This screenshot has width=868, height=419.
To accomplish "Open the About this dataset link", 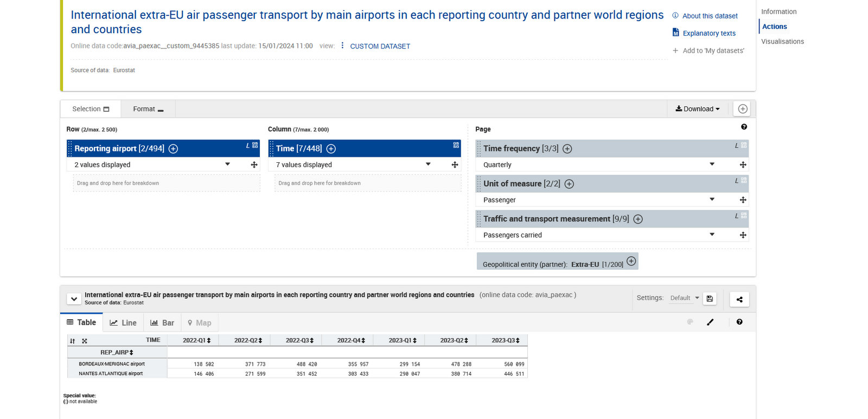I will coord(710,16).
